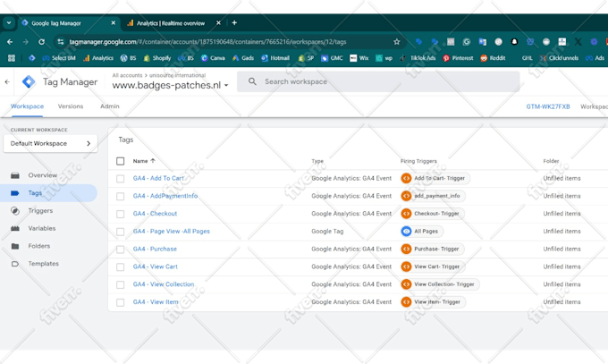Open the Reddit bookmark

click(x=493, y=58)
